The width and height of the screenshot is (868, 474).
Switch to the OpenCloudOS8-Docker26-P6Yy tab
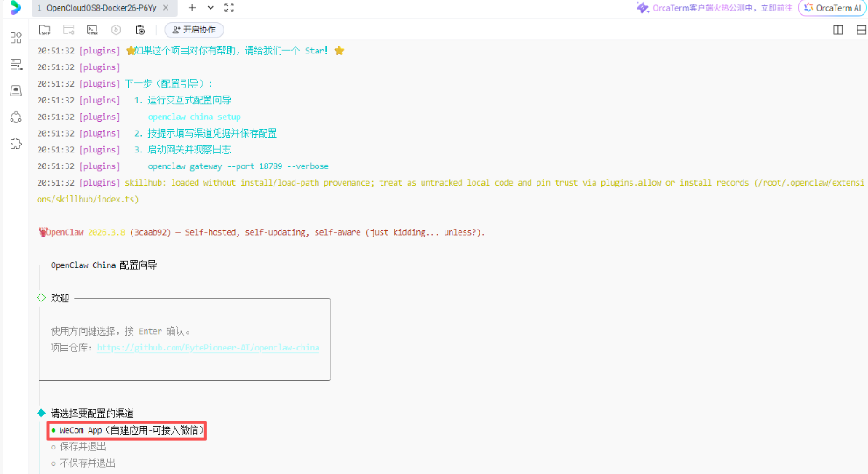click(x=96, y=8)
